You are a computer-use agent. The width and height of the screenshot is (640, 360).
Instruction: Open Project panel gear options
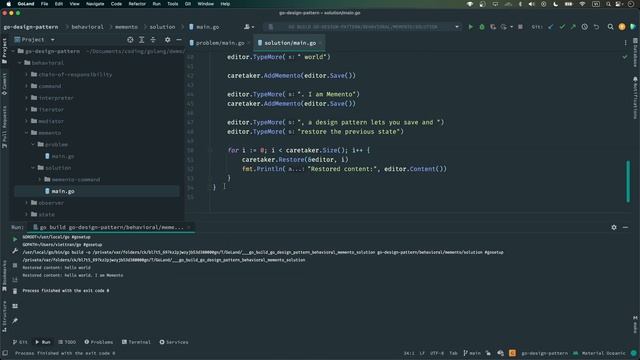pyautogui.click(x=167, y=40)
